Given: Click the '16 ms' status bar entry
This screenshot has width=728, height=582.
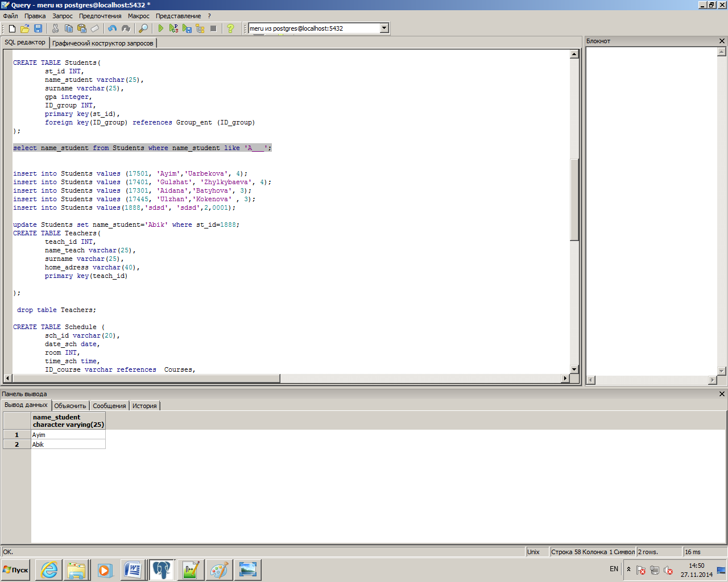Looking at the screenshot, I should tap(704, 552).
